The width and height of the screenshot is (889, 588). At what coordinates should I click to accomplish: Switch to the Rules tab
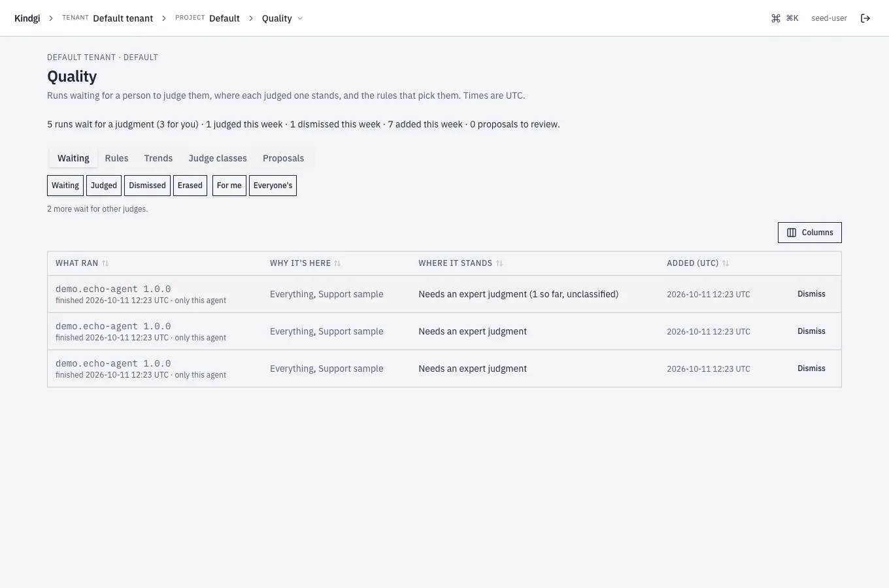point(117,158)
